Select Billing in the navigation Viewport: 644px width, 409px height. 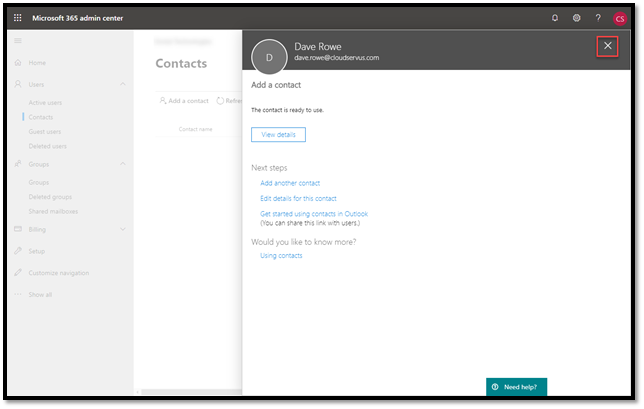37,230
